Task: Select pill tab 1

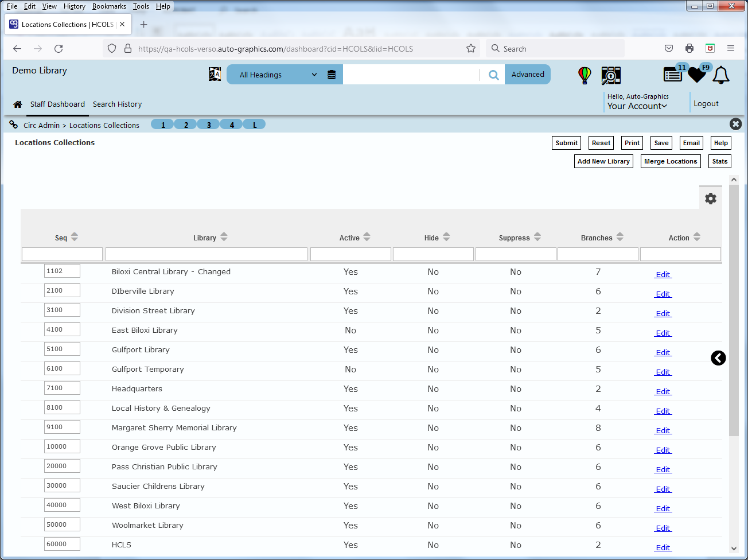Action: click(163, 125)
